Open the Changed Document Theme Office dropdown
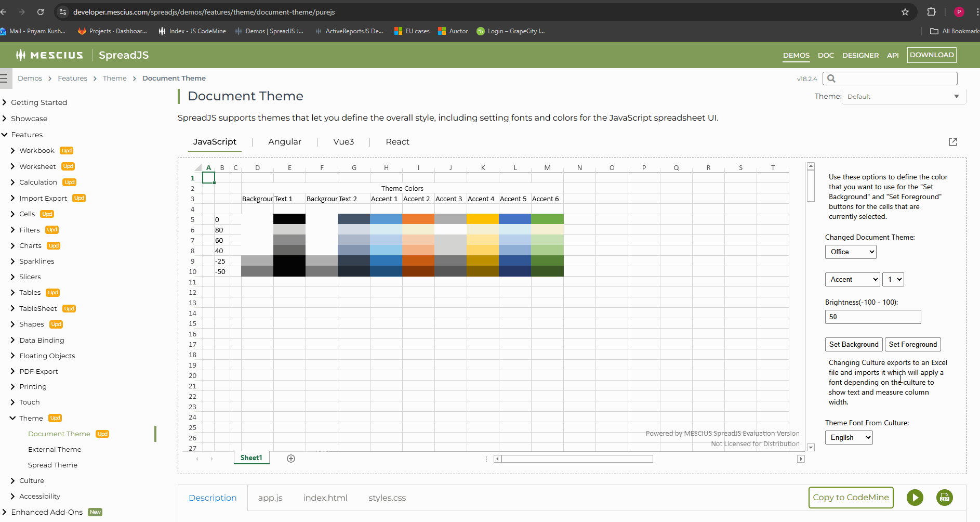 (x=851, y=252)
